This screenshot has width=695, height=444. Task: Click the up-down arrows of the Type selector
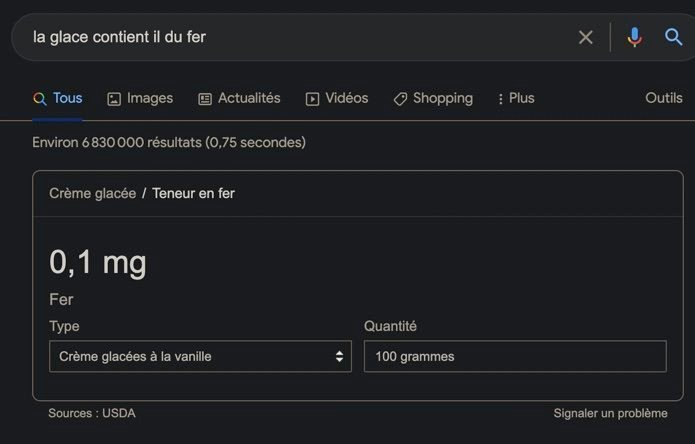tap(339, 356)
